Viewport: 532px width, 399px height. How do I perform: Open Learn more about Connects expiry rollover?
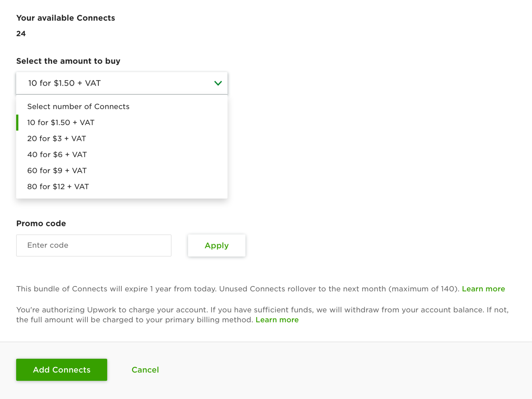pos(483,289)
